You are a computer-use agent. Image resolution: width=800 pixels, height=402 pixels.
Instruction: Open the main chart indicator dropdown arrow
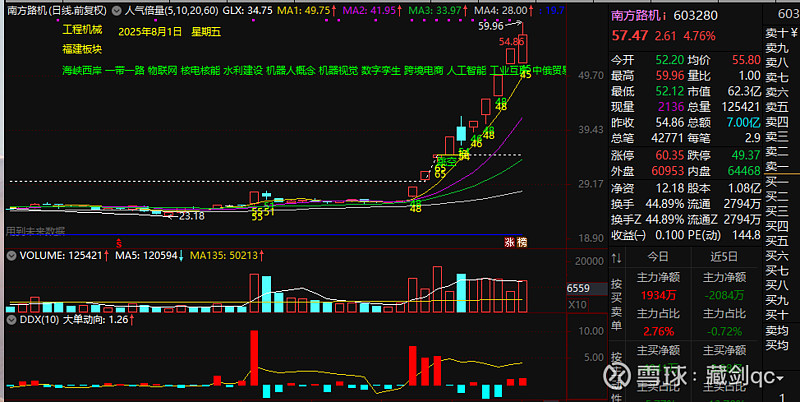(117, 10)
